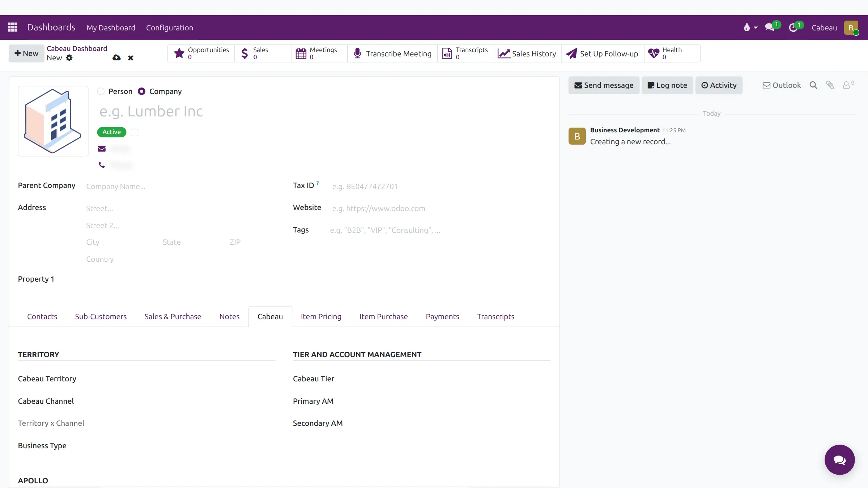Select the Company radio button
868x488 pixels.
pos(142,91)
